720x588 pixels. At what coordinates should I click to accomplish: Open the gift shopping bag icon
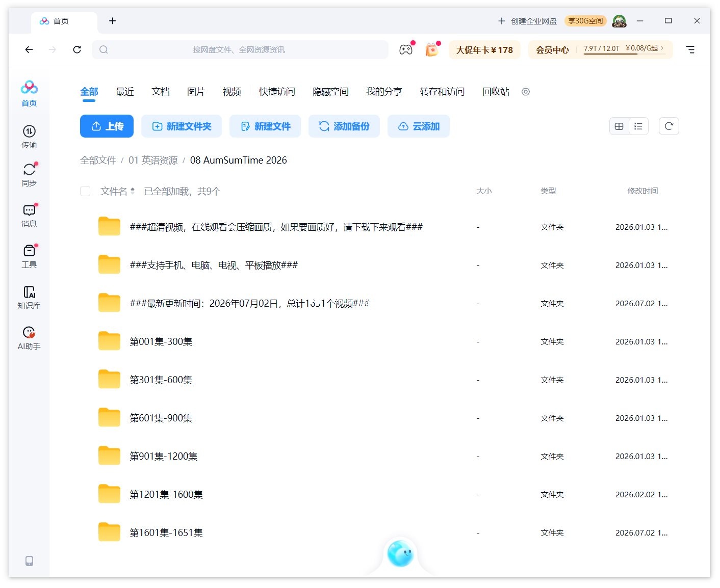point(432,49)
